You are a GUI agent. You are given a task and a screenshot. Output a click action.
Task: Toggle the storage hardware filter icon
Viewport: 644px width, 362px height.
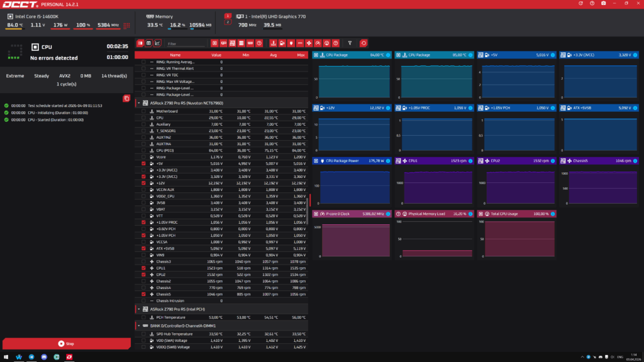click(241, 43)
